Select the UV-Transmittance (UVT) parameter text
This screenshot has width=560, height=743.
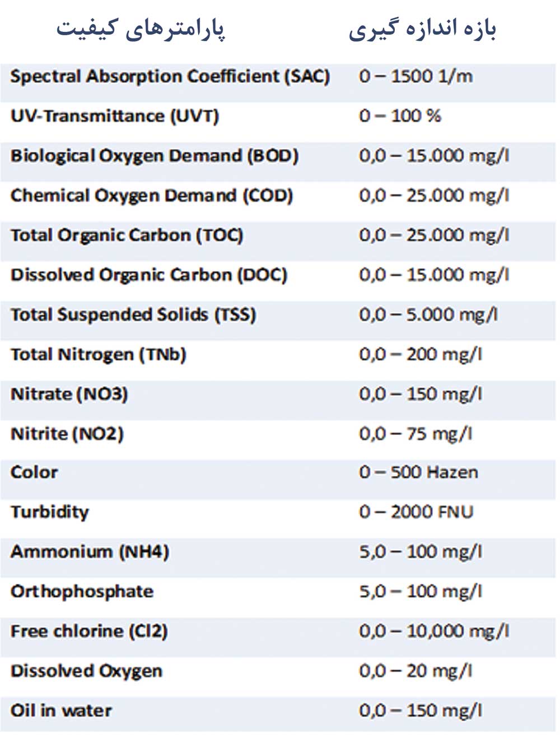(x=114, y=117)
